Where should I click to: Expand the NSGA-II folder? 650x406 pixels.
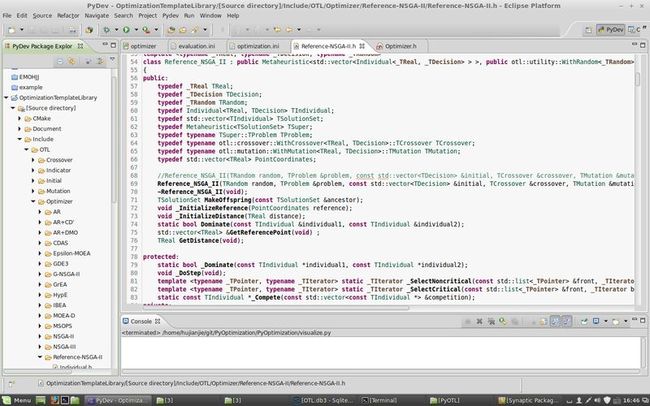click(40, 336)
